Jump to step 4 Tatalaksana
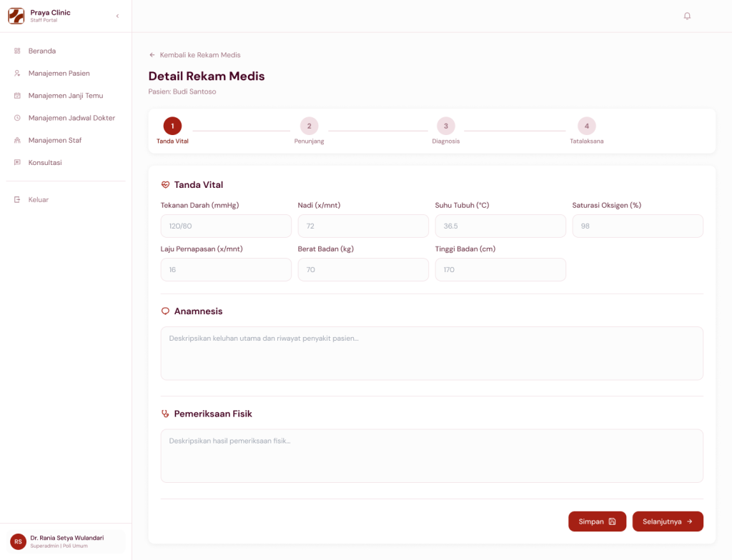Viewport: 732px width, 560px height. [587, 126]
